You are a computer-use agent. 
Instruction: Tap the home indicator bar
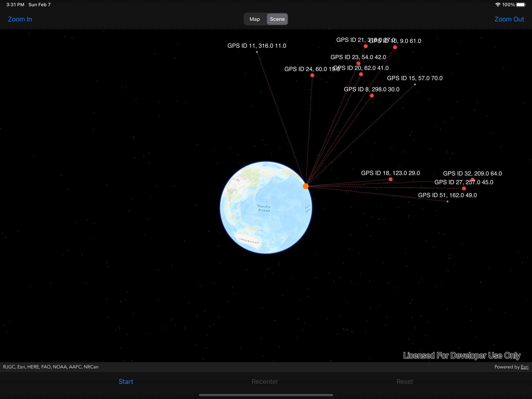coord(266,395)
